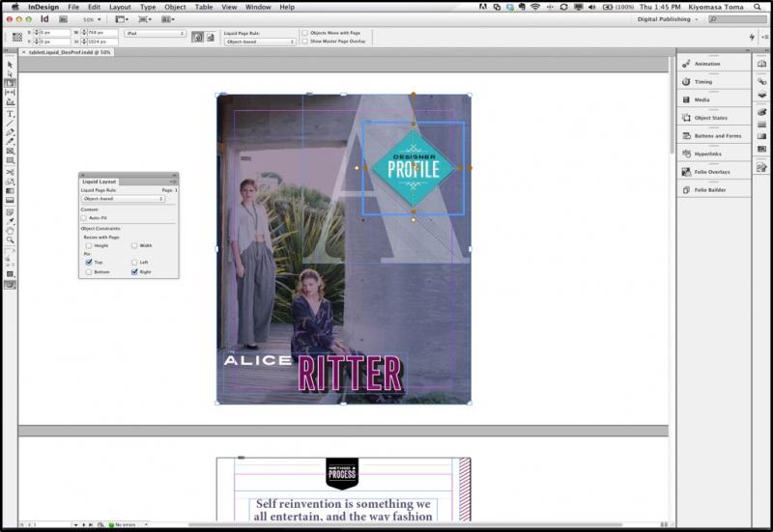Select the Type tool
The width and height of the screenshot is (773, 532).
[10, 113]
